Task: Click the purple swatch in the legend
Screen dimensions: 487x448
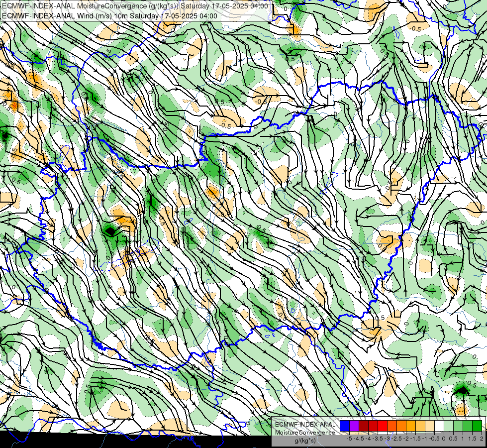Action: (354, 426)
